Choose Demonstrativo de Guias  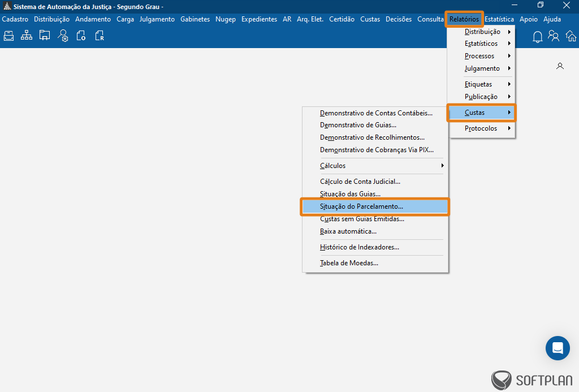click(x=375, y=125)
